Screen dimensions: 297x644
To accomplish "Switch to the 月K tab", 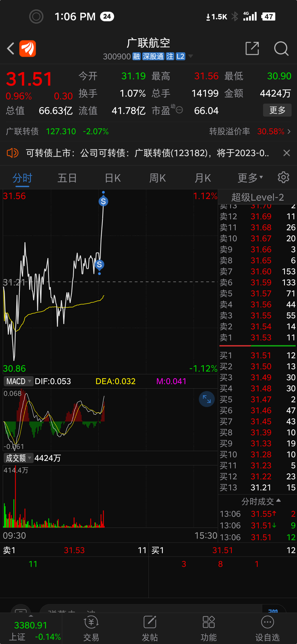I will pos(203,178).
